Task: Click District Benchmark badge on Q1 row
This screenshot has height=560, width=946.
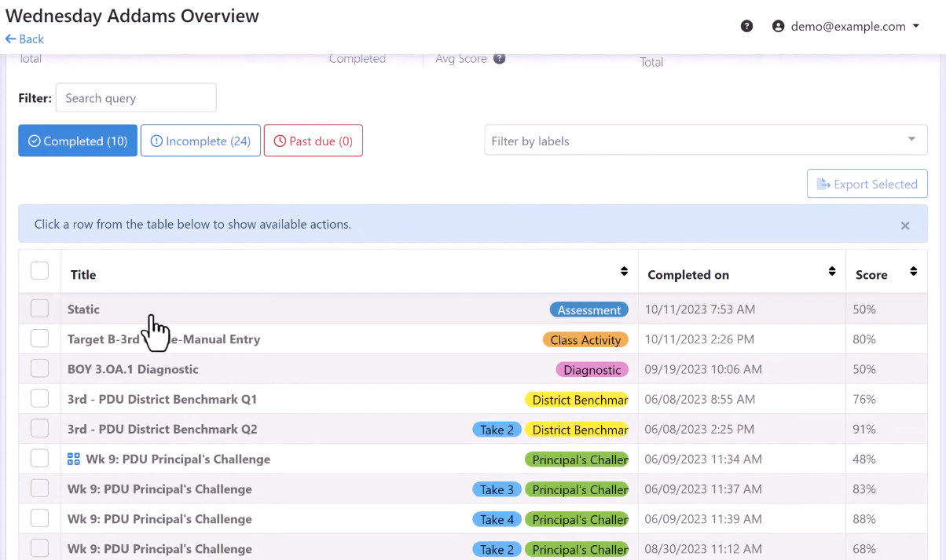Action: 577,399
